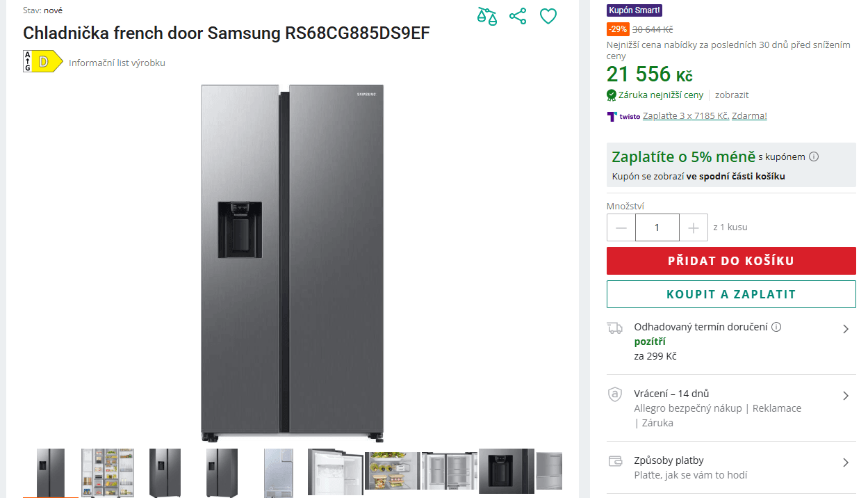
Task: Expand the 'Odhadovaný termín doručení' section chevron
Action: [x=846, y=328]
